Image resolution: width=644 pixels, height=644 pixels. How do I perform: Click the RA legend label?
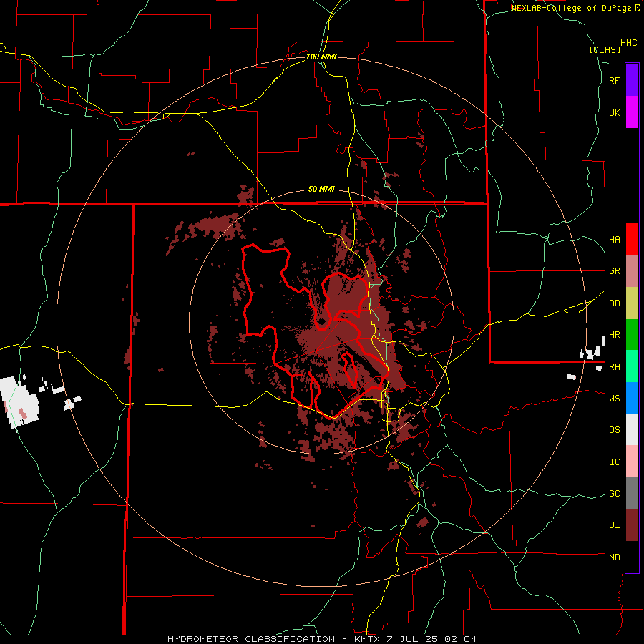(x=614, y=367)
